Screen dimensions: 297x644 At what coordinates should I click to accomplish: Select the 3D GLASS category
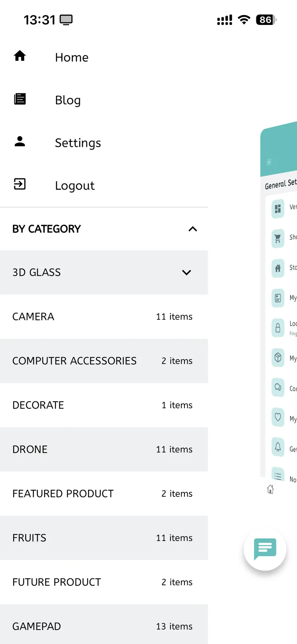pos(104,272)
